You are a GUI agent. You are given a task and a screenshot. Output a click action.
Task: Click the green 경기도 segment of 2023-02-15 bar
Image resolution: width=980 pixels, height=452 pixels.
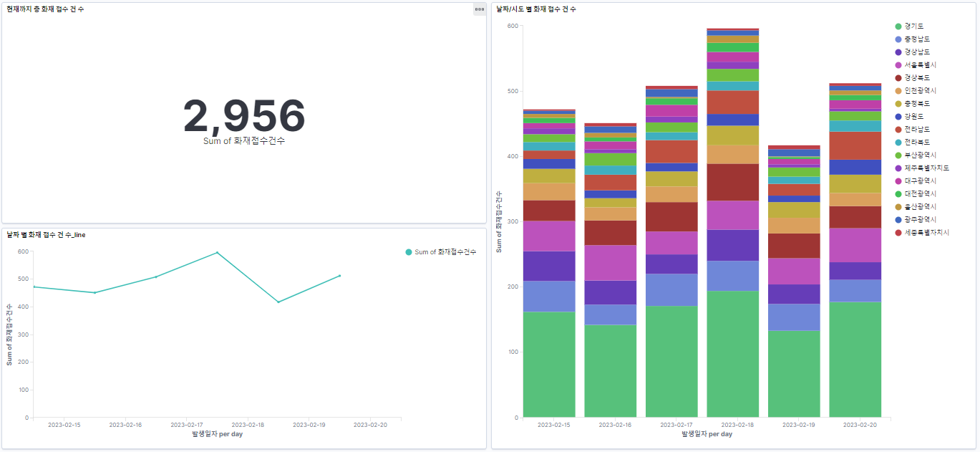tap(549, 365)
